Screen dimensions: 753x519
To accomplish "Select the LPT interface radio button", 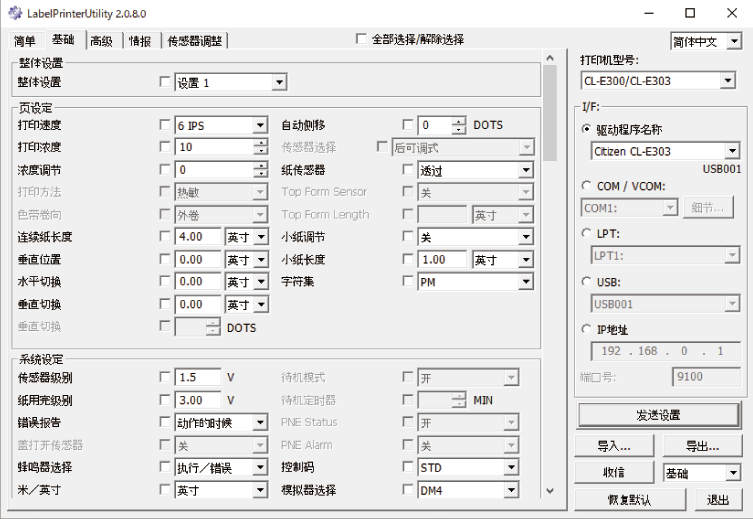I will [x=587, y=234].
